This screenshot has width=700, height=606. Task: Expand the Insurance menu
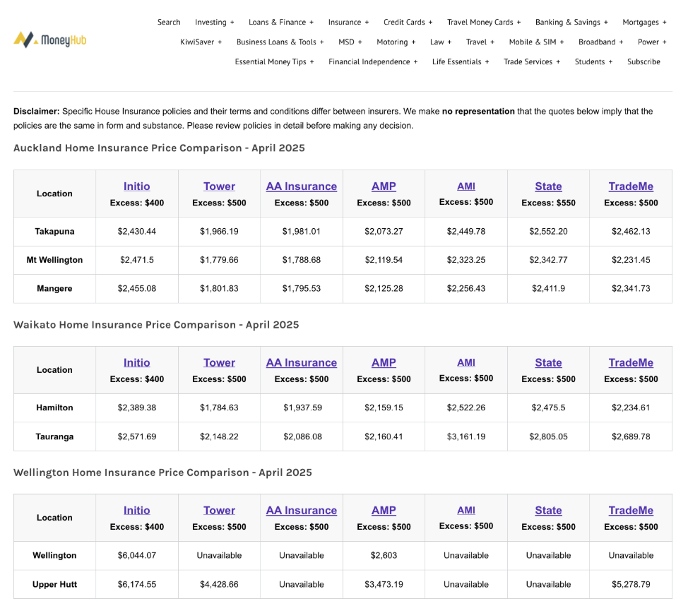(x=348, y=22)
